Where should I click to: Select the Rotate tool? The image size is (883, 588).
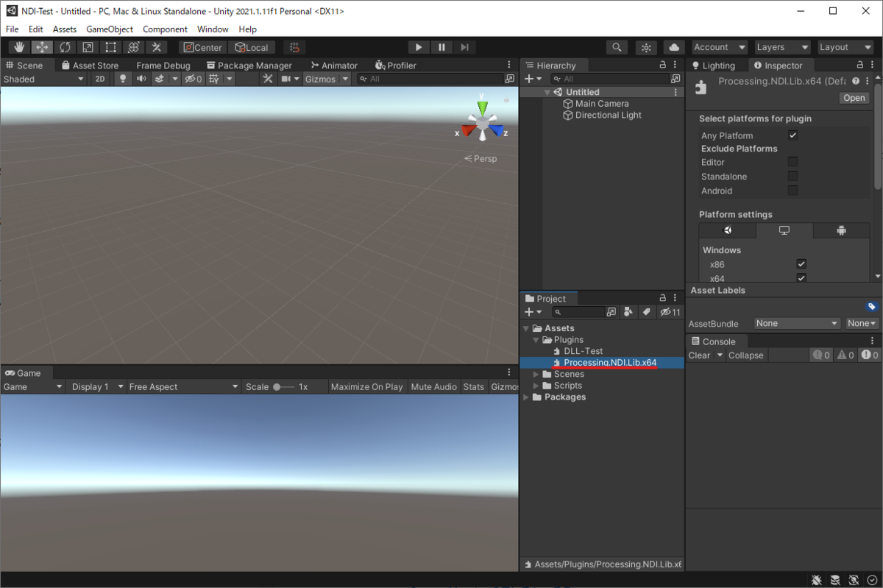click(x=65, y=47)
